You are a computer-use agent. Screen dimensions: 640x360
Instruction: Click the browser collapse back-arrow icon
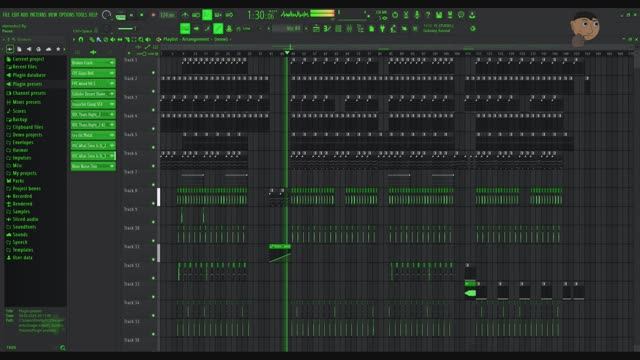[10, 49]
